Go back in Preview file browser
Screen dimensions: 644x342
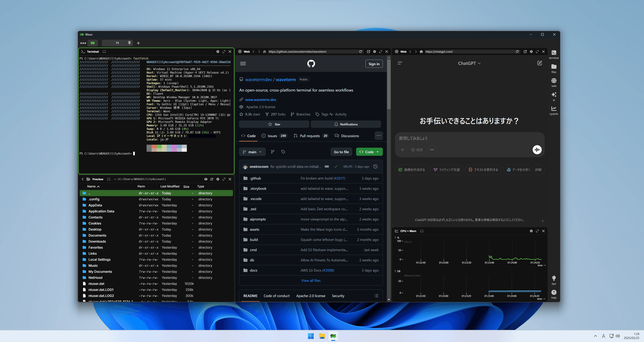tap(83, 179)
